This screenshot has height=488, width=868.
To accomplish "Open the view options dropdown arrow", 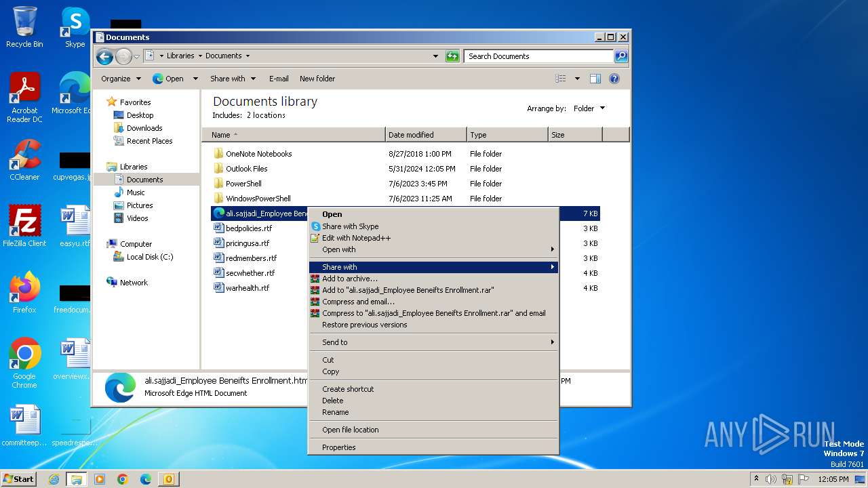I will click(x=577, y=79).
